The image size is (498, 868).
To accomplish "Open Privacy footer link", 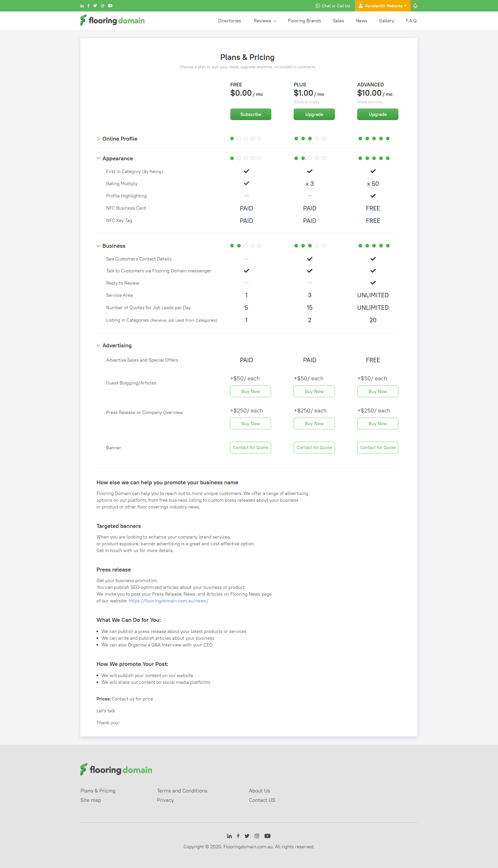I will (165, 800).
